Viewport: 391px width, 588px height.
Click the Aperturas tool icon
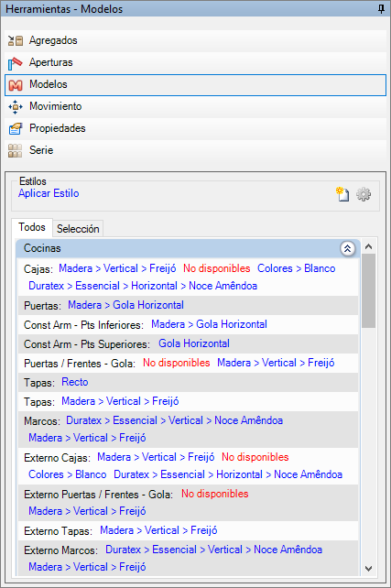coord(16,62)
